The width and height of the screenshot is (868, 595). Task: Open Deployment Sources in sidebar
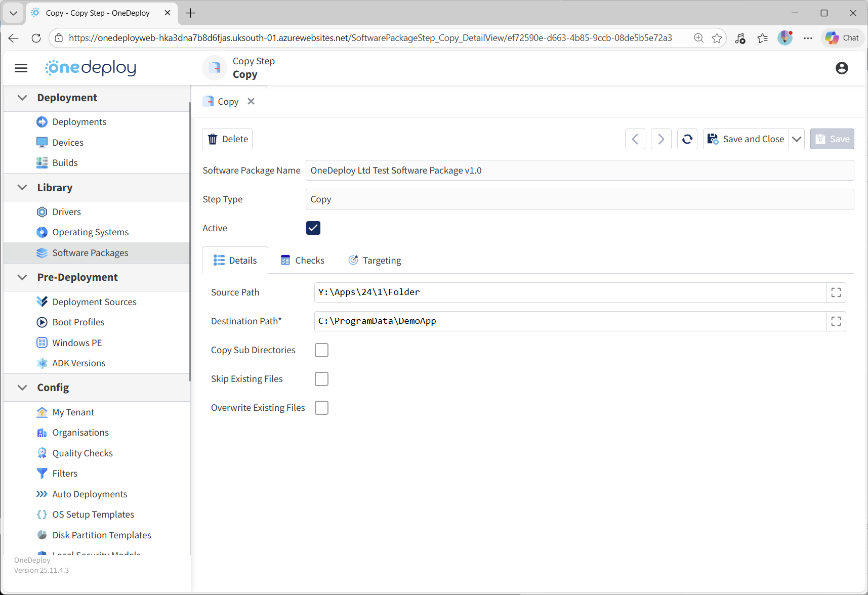(x=94, y=302)
